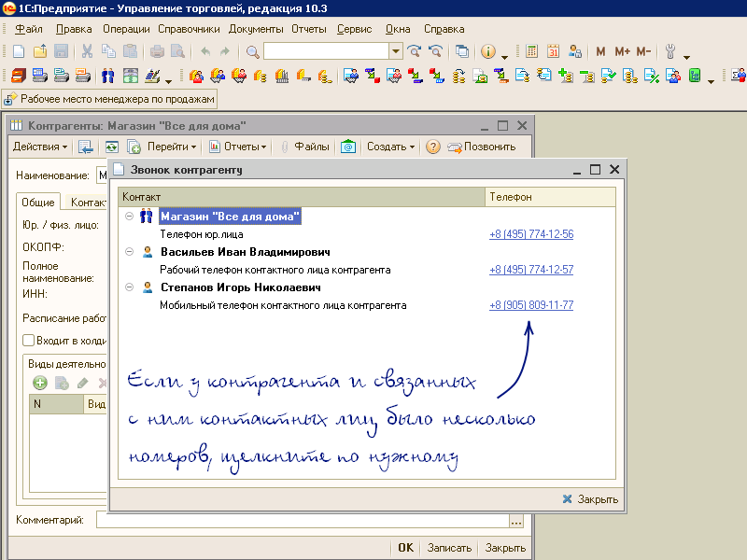The height and width of the screenshot is (560, 747).
Task: Open the Справочники menu
Action: [x=189, y=29]
